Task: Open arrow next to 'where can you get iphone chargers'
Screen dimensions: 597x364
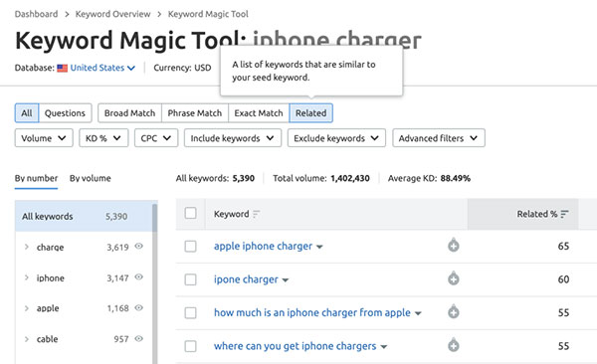Action: [x=384, y=347]
